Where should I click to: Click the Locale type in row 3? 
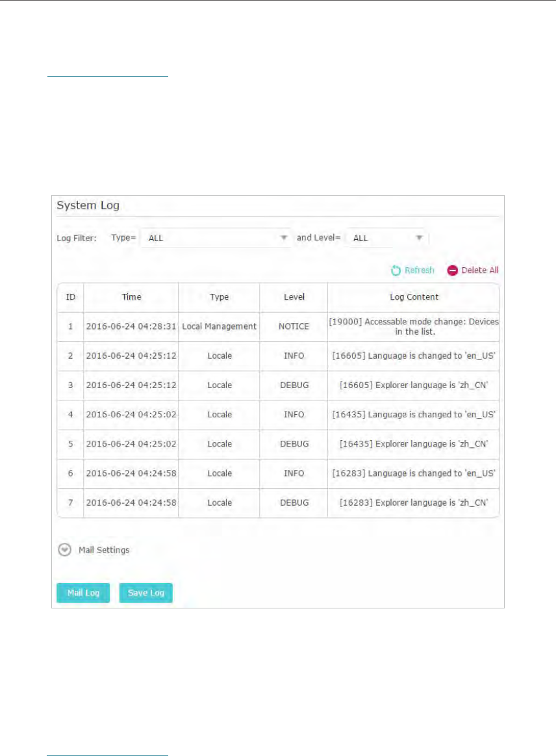point(220,385)
